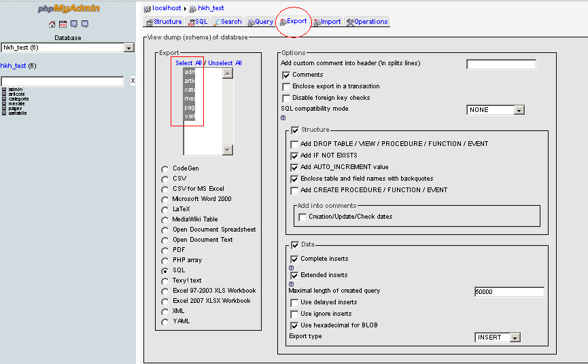Go to the Query tab
The width and height of the screenshot is (588, 364).
(260, 22)
